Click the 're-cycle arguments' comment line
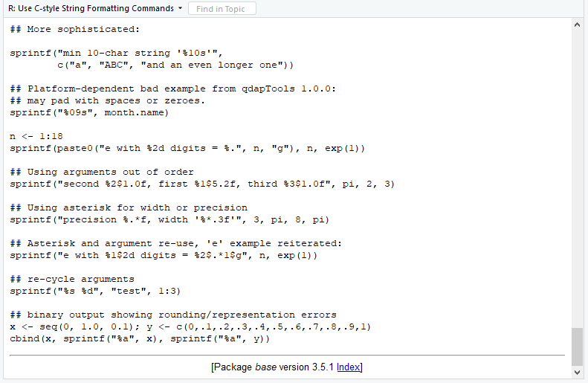 click(x=72, y=279)
